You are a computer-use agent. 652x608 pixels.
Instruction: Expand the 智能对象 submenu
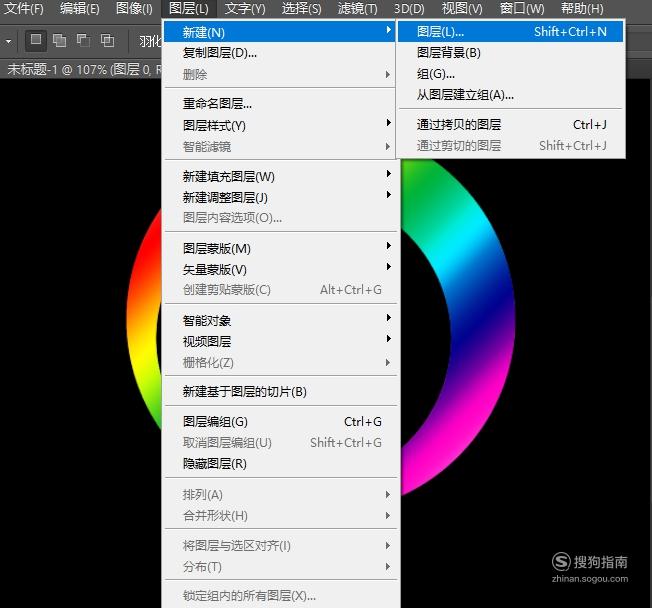point(279,320)
